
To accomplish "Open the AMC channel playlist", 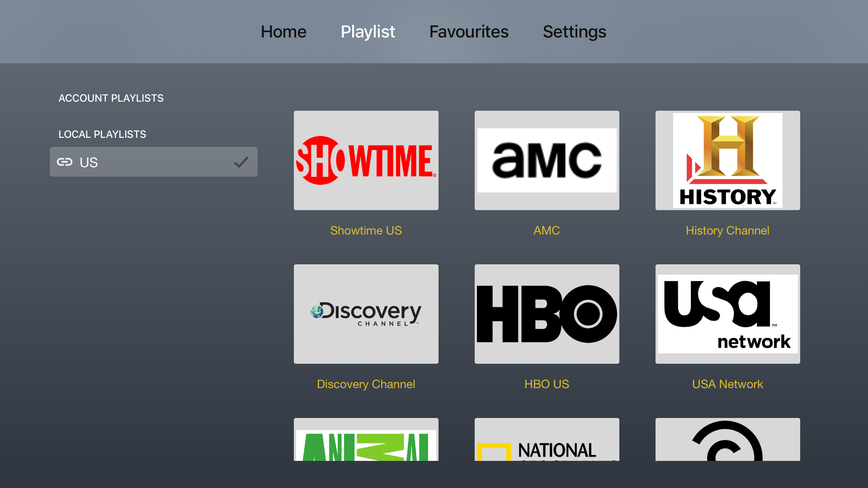I will click(547, 160).
